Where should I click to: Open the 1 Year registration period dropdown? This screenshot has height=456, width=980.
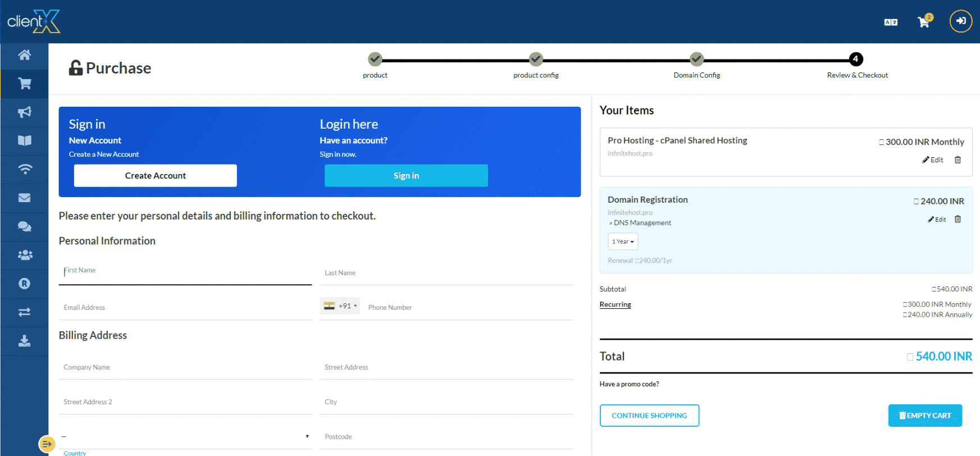click(623, 241)
